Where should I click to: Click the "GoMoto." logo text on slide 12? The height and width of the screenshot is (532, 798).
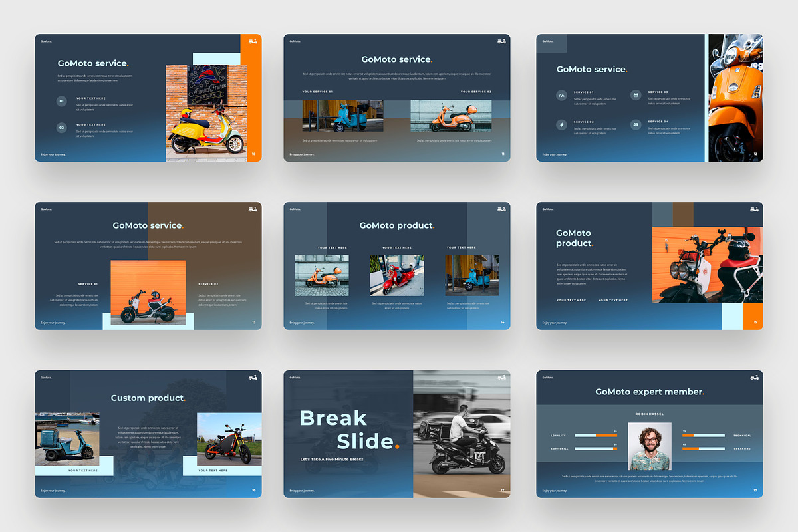(548, 41)
